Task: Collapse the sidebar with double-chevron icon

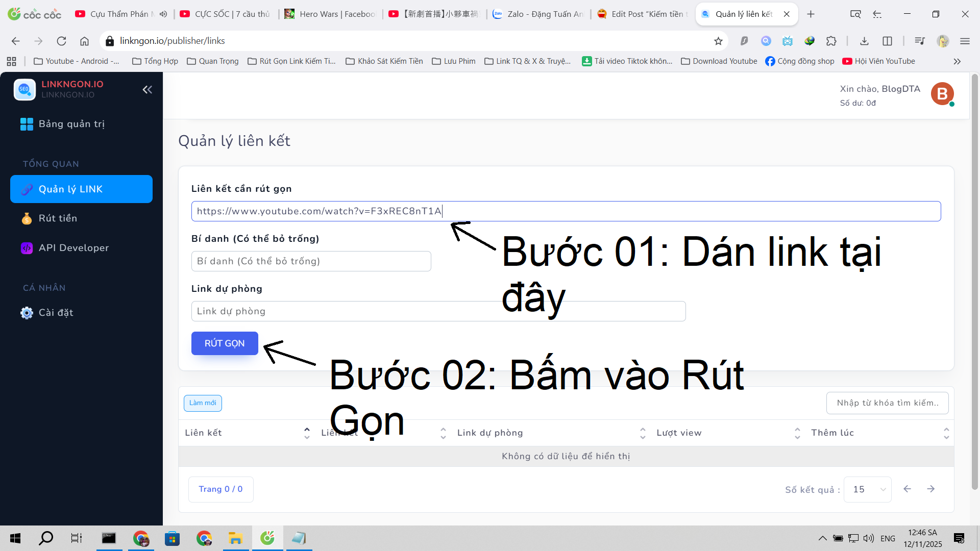Action: (x=147, y=90)
